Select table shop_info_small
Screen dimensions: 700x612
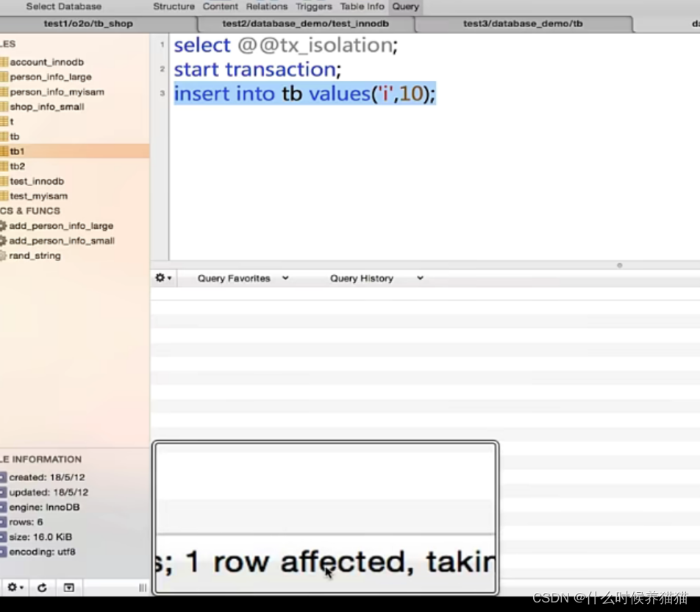[47, 107]
